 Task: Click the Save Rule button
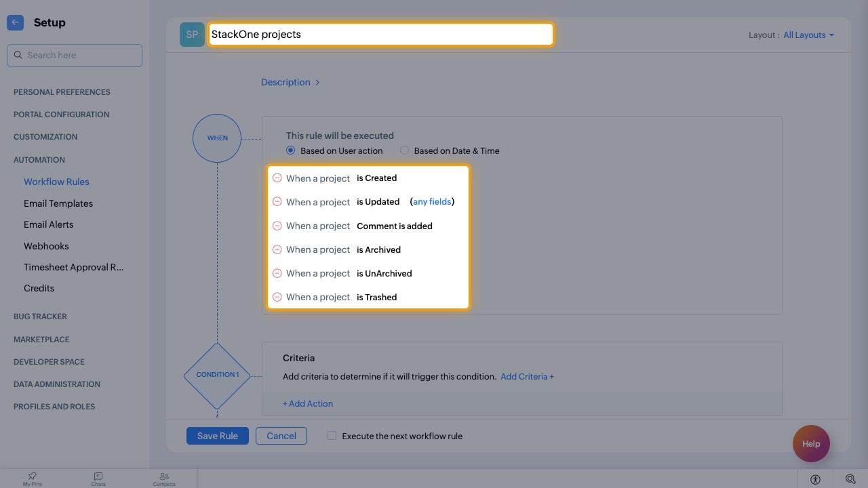click(x=218, y=436)
